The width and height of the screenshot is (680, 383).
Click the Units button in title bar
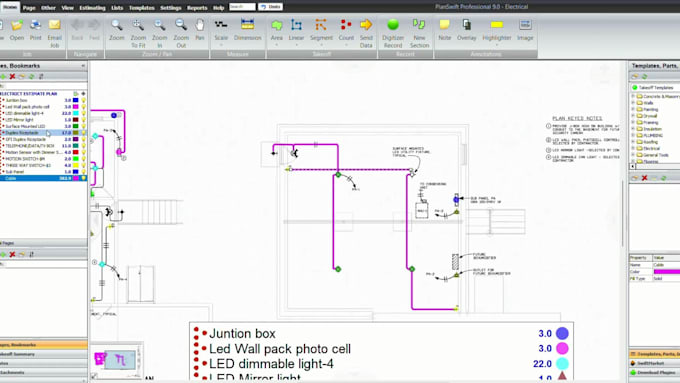[x=271, y=7]
